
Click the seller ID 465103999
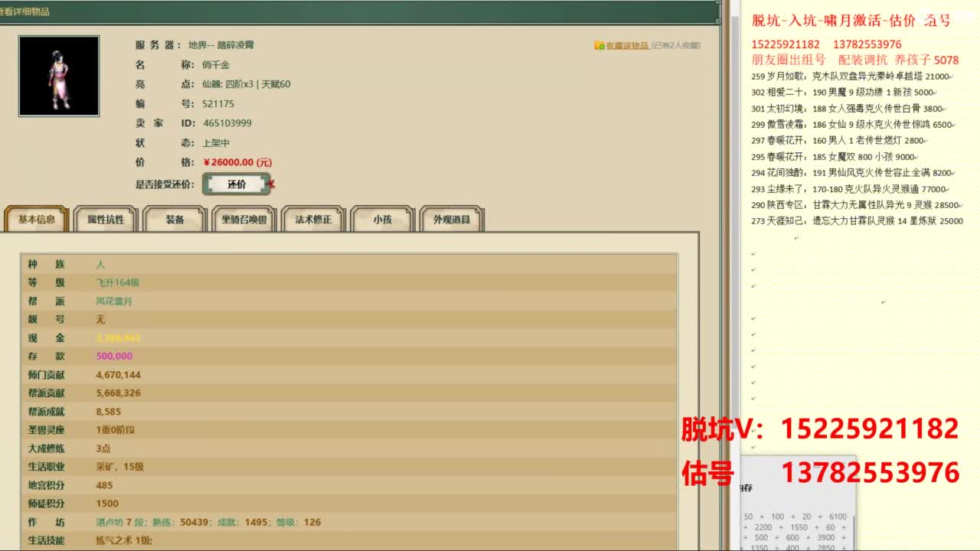(227, 123)
